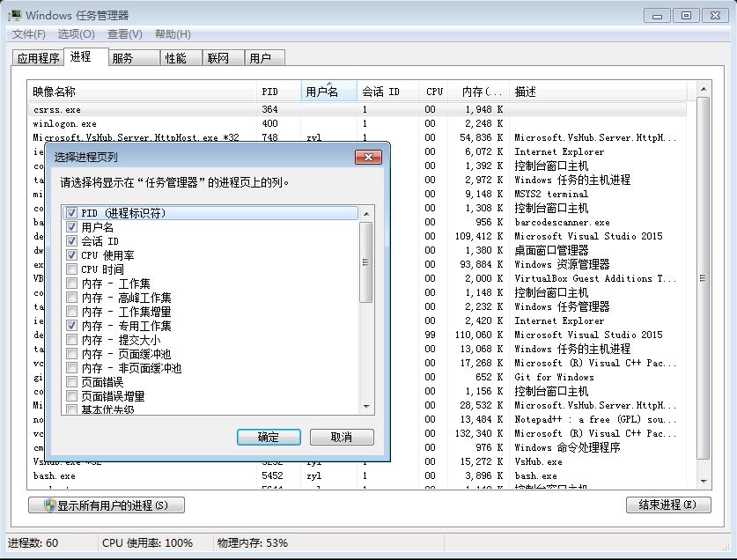Viewport: 737px width, 560px height.
Task: Click the process table's scrollbar up arrow
Action: (703, 91)
